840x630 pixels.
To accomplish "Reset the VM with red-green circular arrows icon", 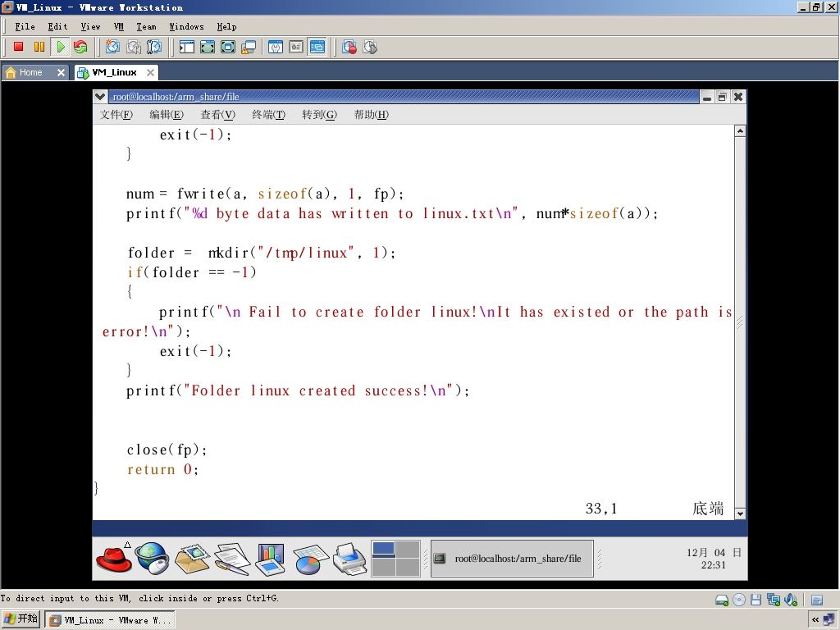I will click(x=80, y=47).
